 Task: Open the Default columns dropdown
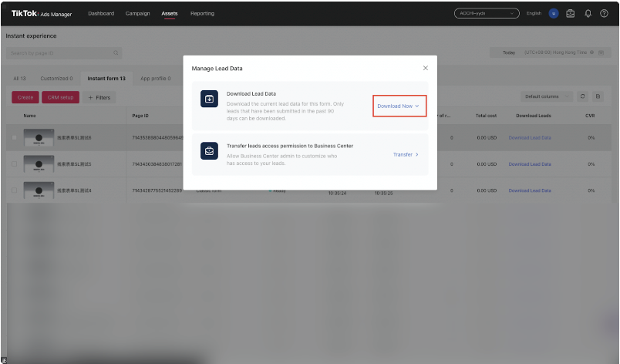546,96
